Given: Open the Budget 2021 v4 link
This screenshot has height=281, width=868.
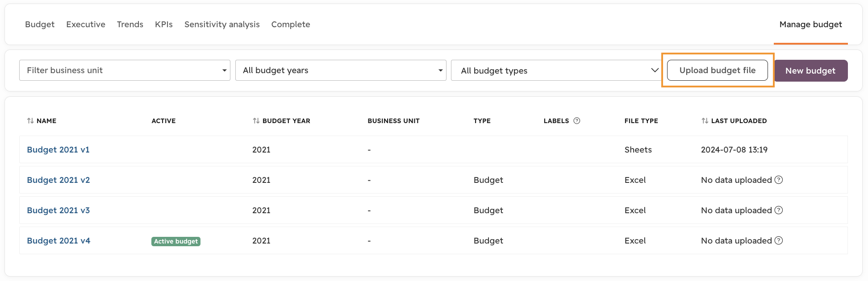Looking at the screenshot, I should point(58,241).
